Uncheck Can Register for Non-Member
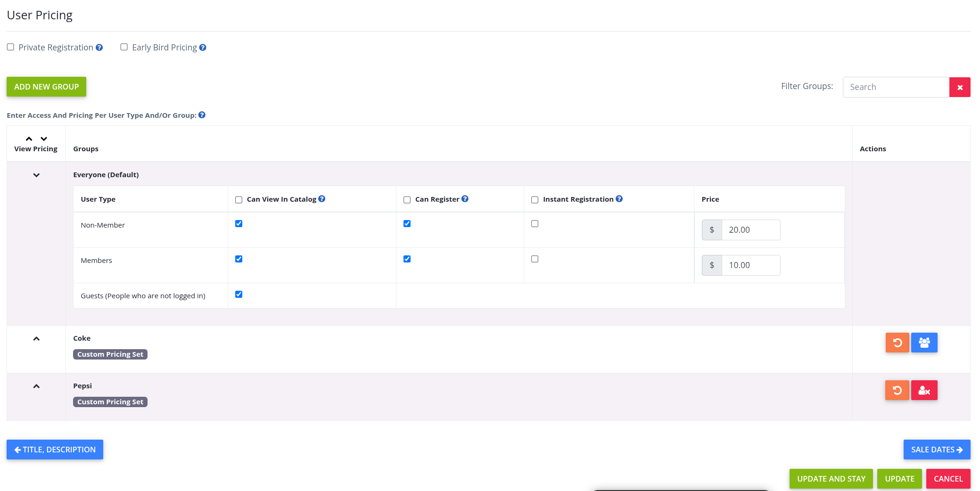 [407, 224]
